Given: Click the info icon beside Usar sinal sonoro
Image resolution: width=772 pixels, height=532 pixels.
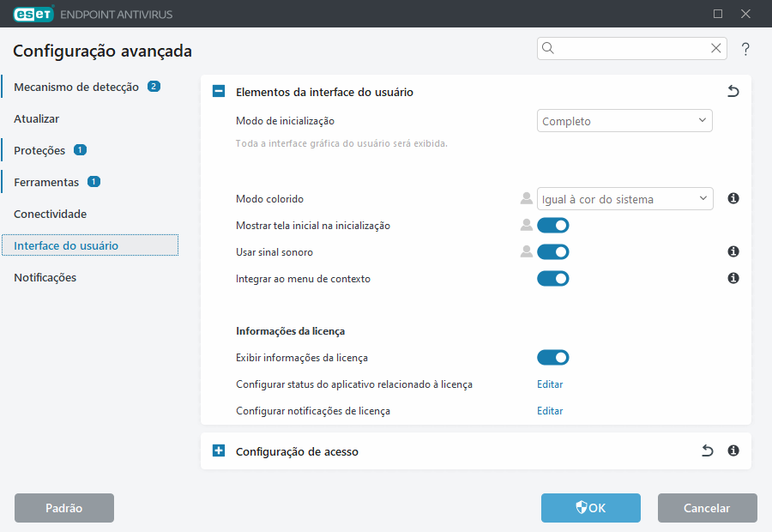Looking at the screenshot, I should click(x=733, y=251).
